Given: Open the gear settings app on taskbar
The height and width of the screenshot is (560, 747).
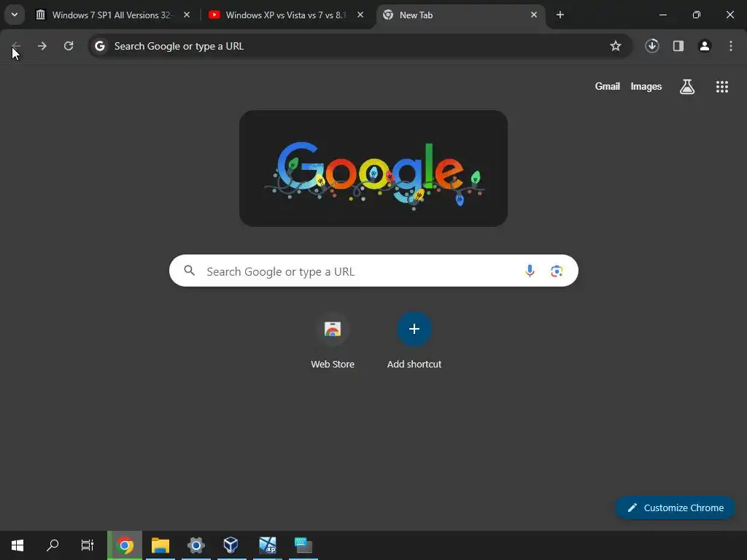Looking at the screenshot, I should [196, 545].
